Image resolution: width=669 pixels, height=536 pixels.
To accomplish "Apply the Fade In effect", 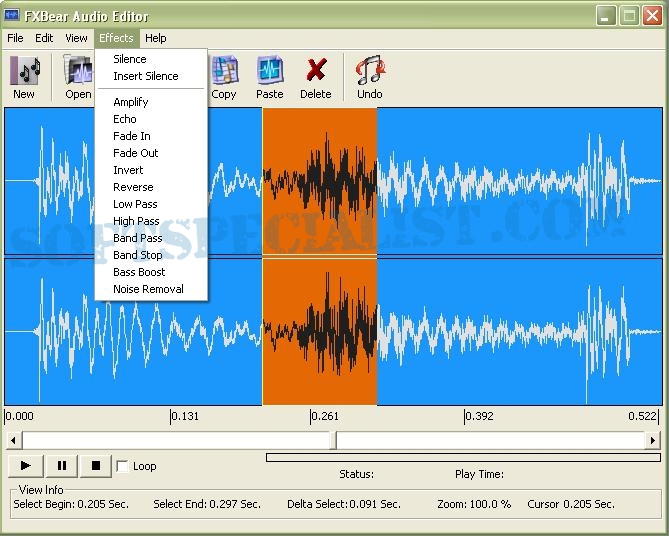I will [132, 136].
